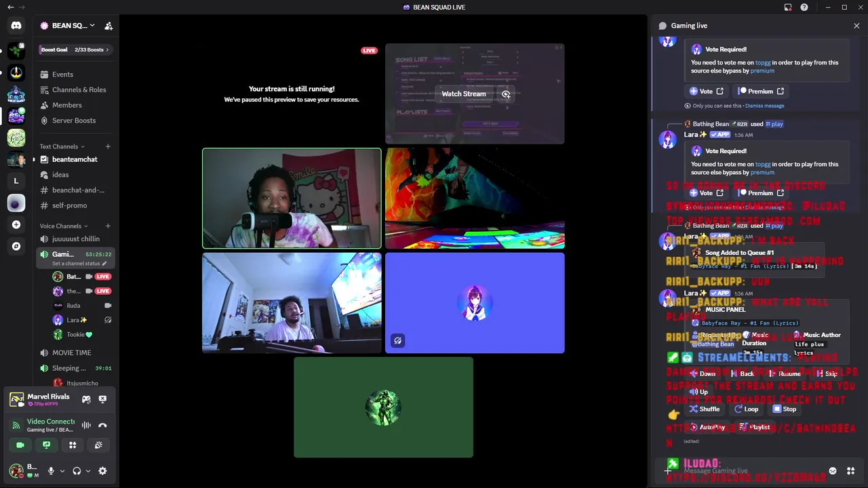Select the self-promo channel
Viewport: 868px width, 488px height.
tap(75, 205)
